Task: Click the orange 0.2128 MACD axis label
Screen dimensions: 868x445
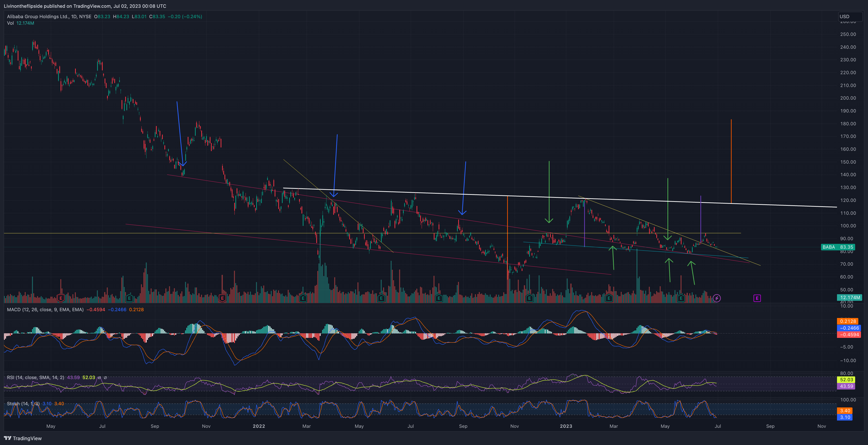Action: pyautogui.click(x=847, y=321)
